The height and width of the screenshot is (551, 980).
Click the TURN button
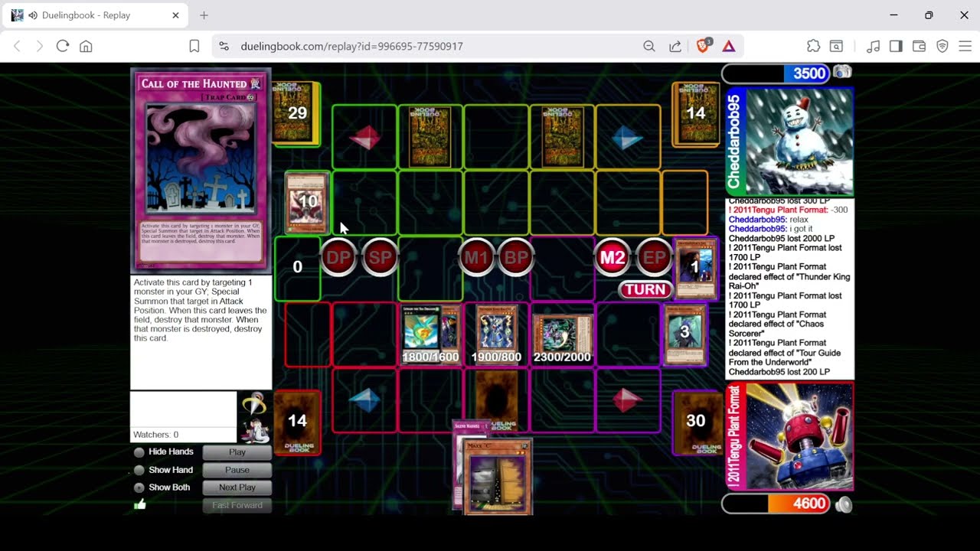pos(645,289)
